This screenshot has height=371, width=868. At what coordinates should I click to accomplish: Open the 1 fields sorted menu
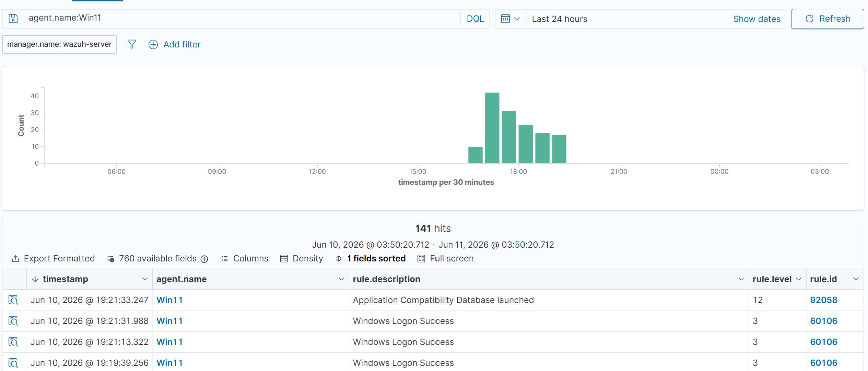click(x=371, y=259)
